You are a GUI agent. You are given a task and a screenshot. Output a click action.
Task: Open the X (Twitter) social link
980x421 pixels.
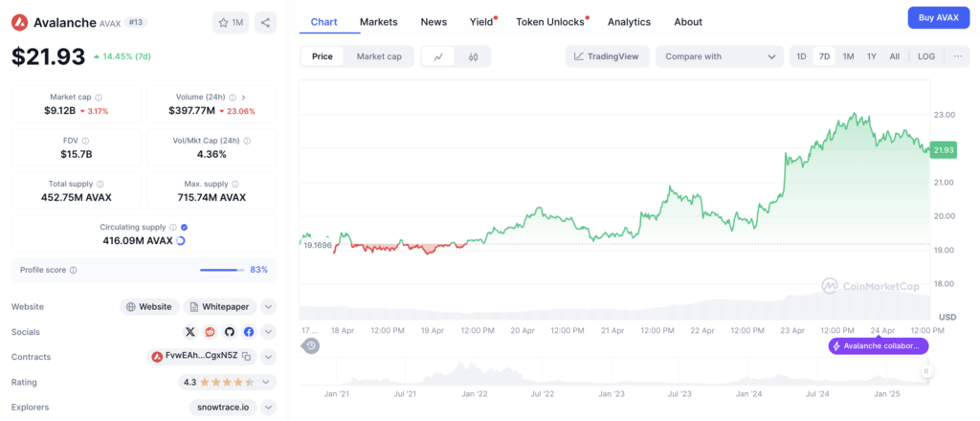pos(190,332)
